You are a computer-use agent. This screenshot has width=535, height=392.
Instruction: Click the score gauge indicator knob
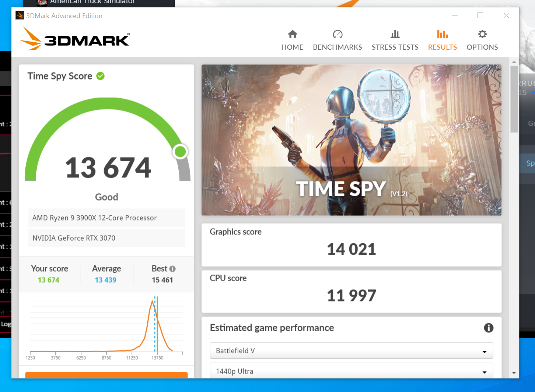tap(180, 152)
